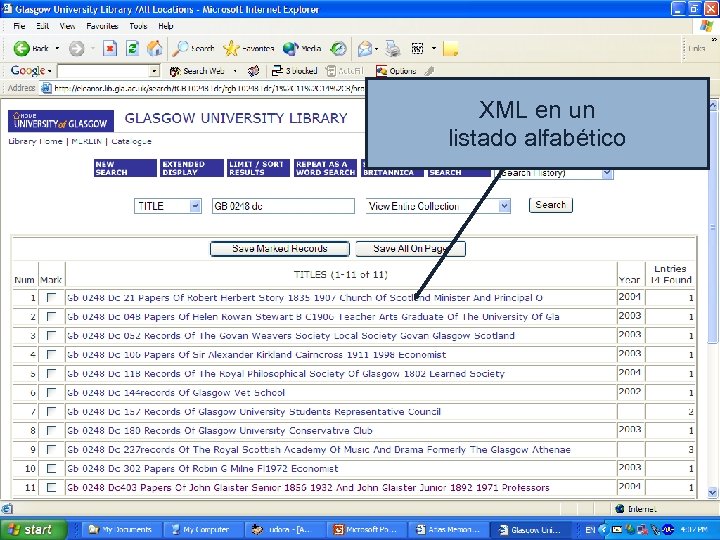The height and width of the screenshot is (540, 720).
Task: Click the yellow note icon in toolbar
Action: pos(450,48)
